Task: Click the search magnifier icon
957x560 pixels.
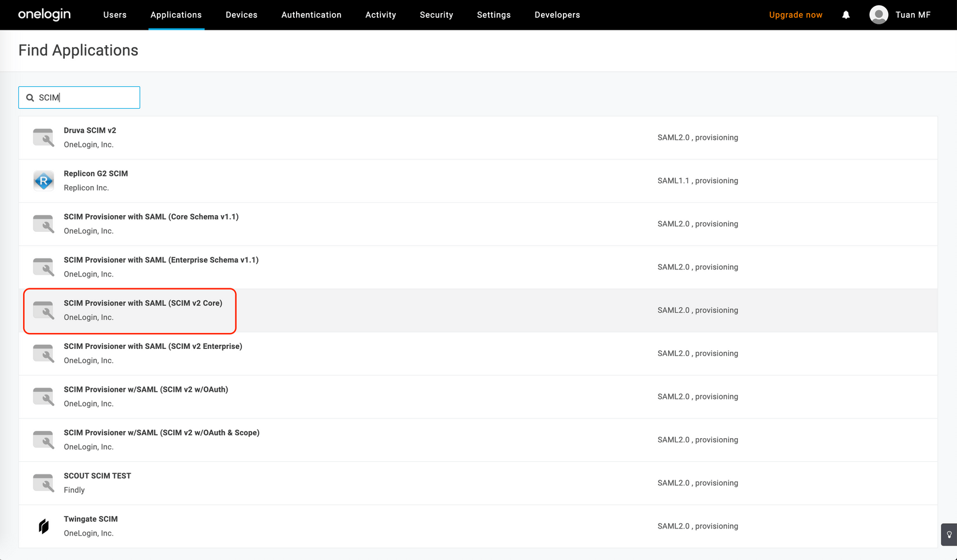Action: click(30, 97)
